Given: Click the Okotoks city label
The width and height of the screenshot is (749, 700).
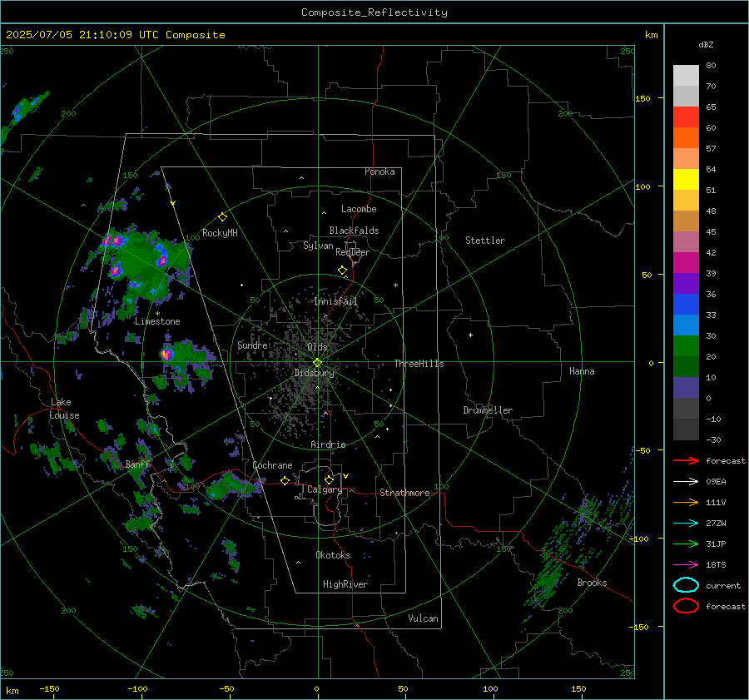Looking at the screenshot, I should click(333, 555).
